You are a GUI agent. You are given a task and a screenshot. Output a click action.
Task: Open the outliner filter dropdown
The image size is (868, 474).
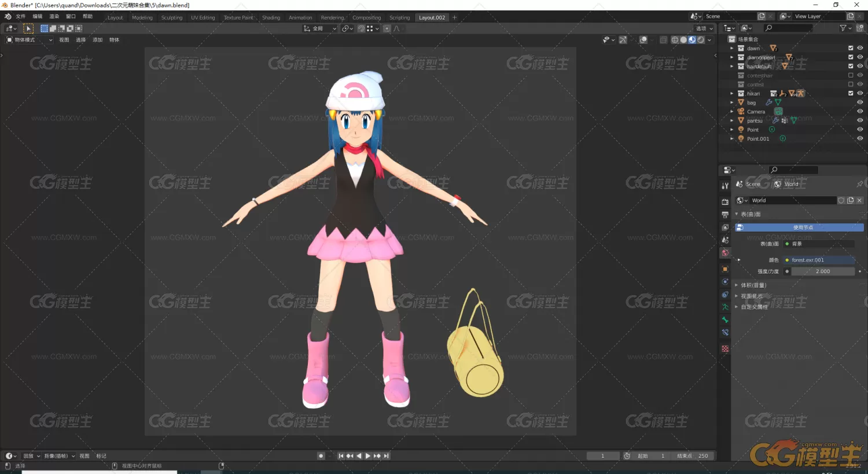(x=845, y=28)
